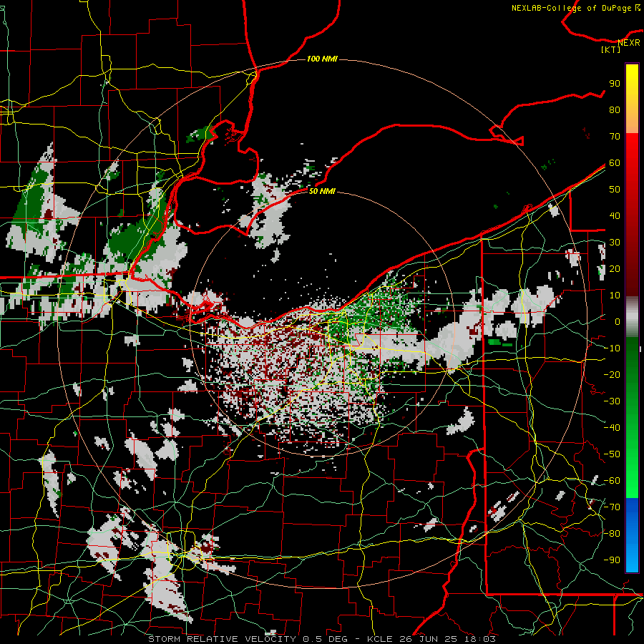This screenshot has width=644, height=644.
Task: Click the 0 scale label
Action: pos(618,321)
